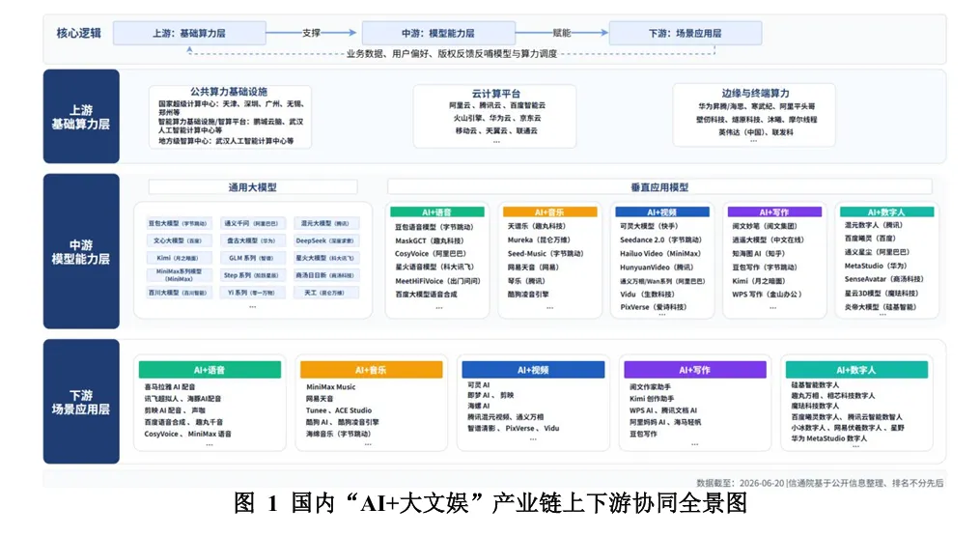980x536 pixels.
Task: Select the 上游：基础算力层 box in core logic row
Action: (x=189, y=33)
